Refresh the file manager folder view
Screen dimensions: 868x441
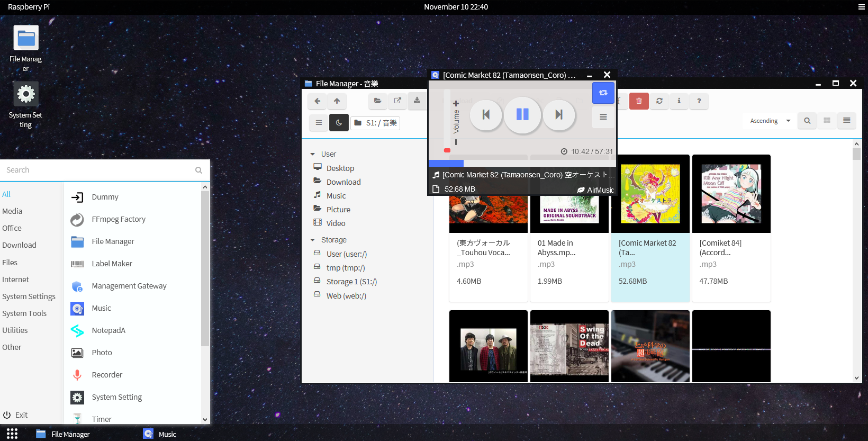659,101
